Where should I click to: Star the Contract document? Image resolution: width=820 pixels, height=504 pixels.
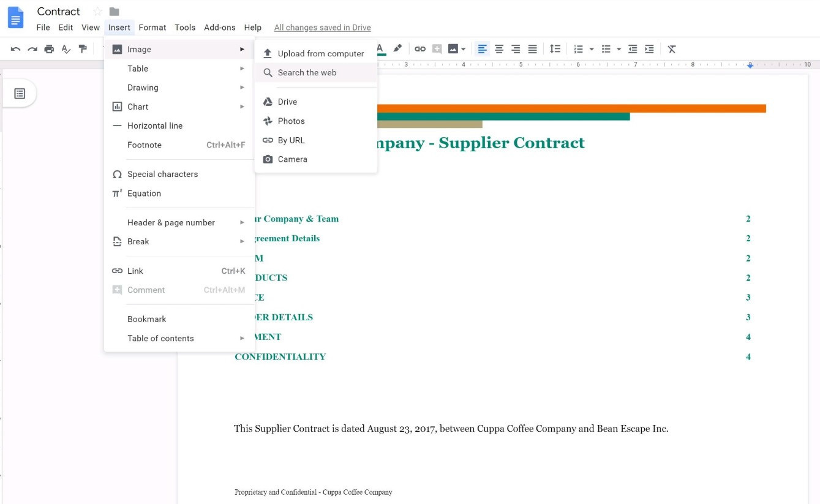tap(97, 12)
